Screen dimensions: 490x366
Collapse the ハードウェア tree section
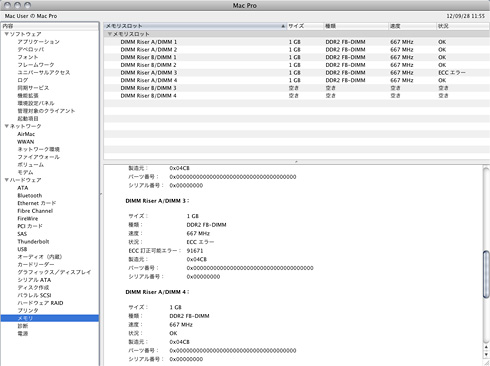(x=6, y=180)
